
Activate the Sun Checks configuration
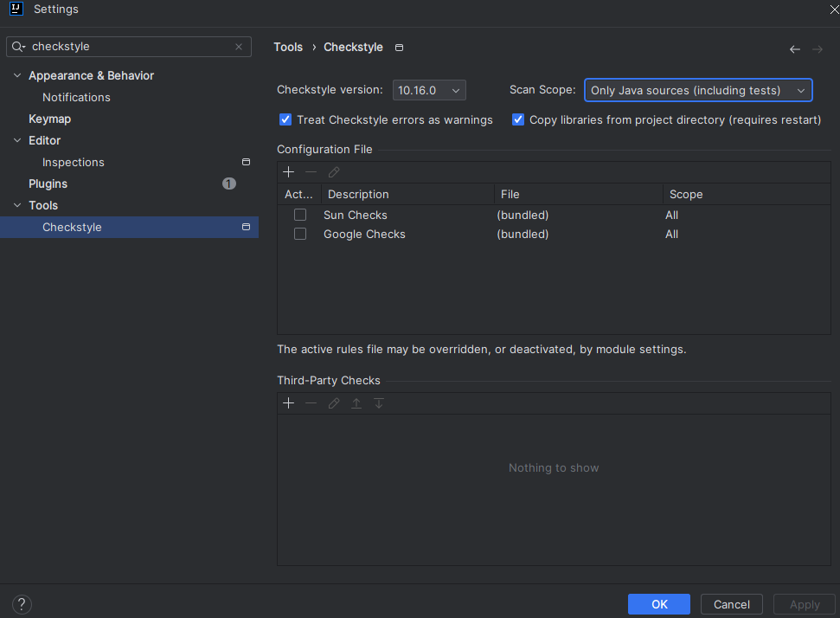[x=300, y=215]
